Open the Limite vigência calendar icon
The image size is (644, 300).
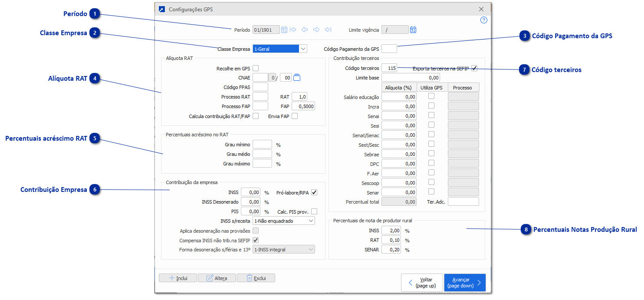[x=413, y=30]
